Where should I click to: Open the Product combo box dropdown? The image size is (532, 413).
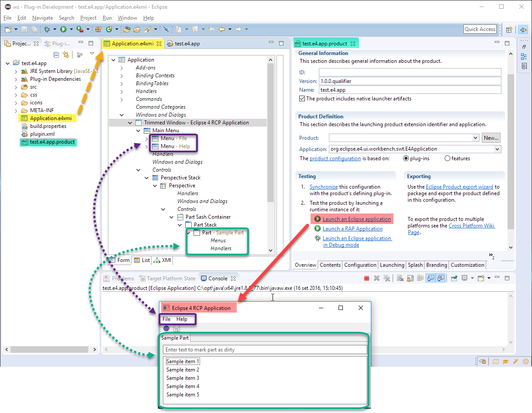click(x=476, y=138)
